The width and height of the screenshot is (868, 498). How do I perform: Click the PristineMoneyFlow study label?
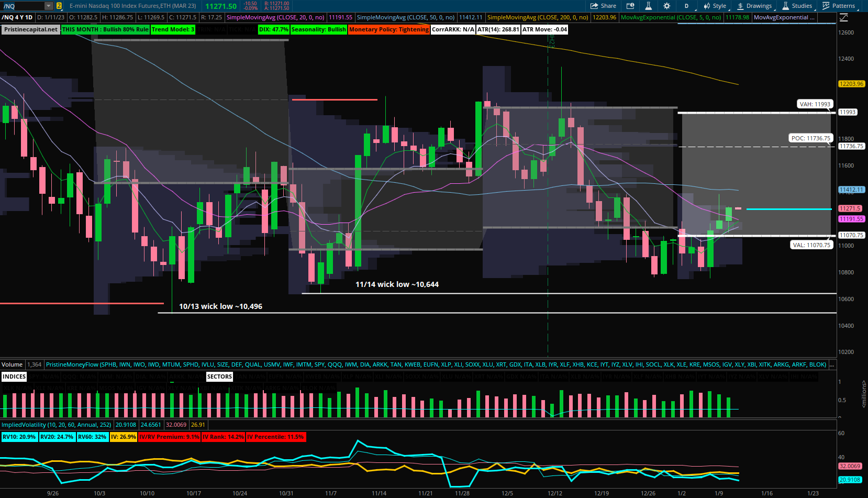[436, 364]
